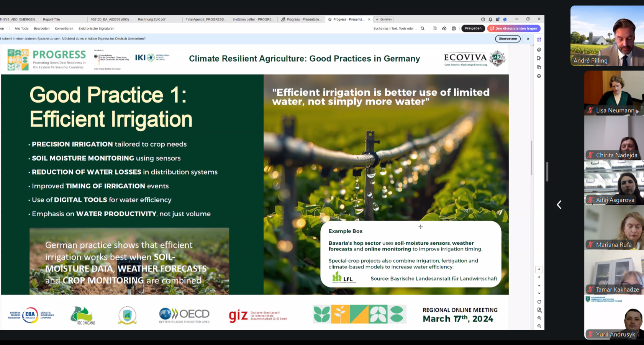Translate the document via the Übersetzen button
This screenshot has height=345, width=644.
(507, 38)
